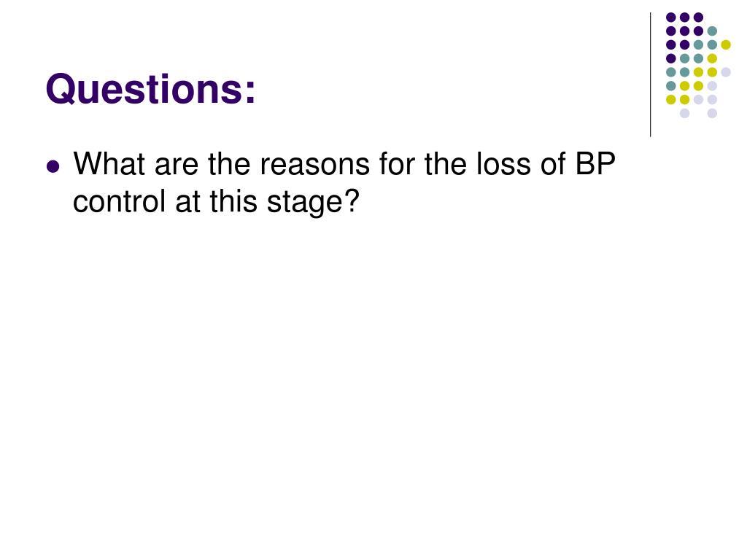Click the word "control" on the second line

coord(120,201)
